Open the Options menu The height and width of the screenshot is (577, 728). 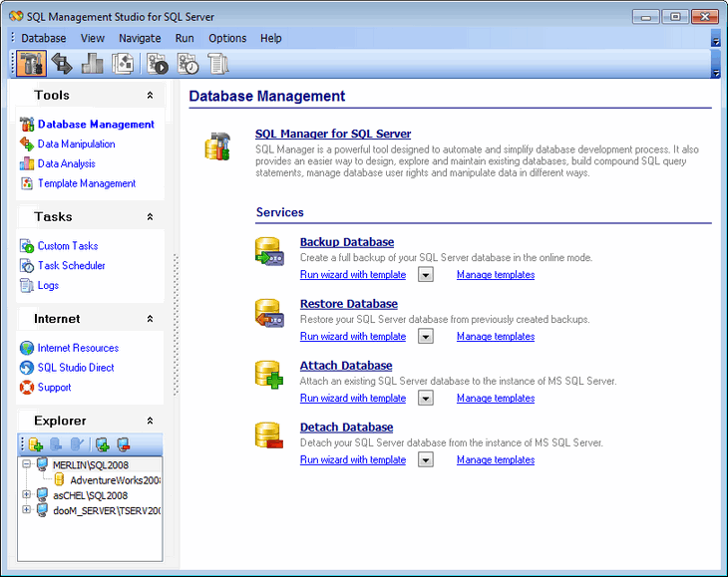pyautogui.click(x=227, y=38)
